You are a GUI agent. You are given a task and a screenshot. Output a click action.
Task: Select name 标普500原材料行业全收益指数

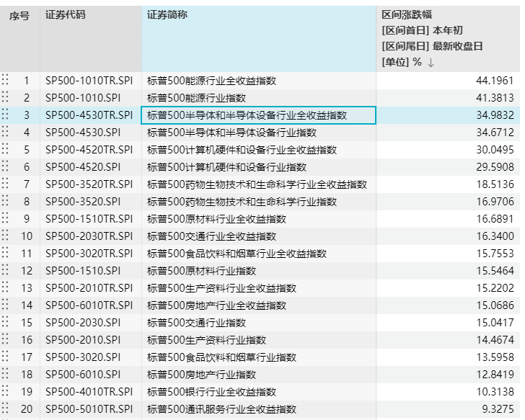coord(216,219)
